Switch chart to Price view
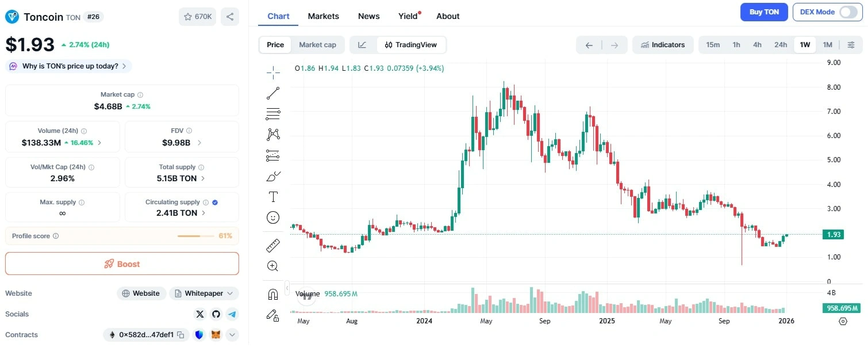Screen dimensions: 868x355 coord(275,45)
